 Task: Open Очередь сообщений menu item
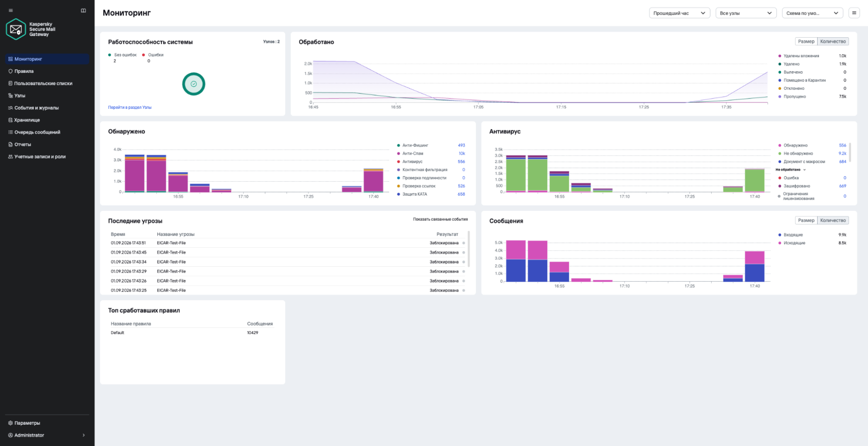pyautogui.click(x=37, y=132)
